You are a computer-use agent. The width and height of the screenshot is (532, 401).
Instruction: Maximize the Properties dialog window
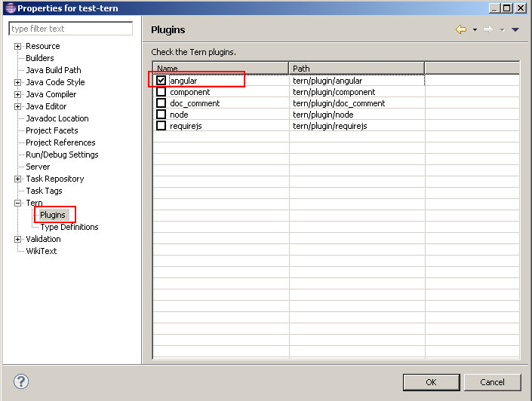coord(507,8)
